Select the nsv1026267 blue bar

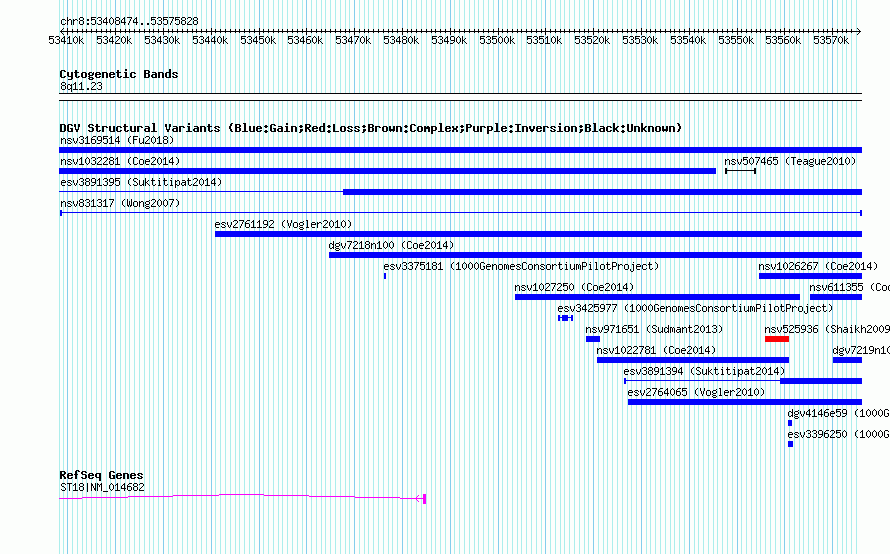click(811, 276)
